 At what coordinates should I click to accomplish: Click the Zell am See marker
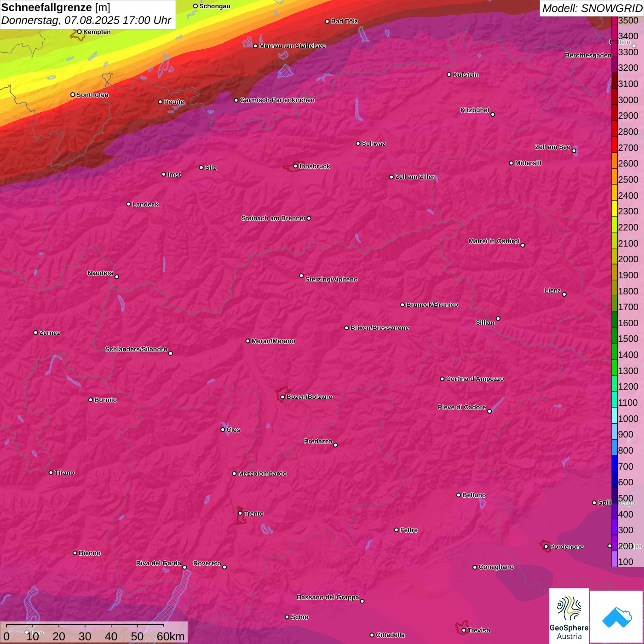click(x=574, y=151)
